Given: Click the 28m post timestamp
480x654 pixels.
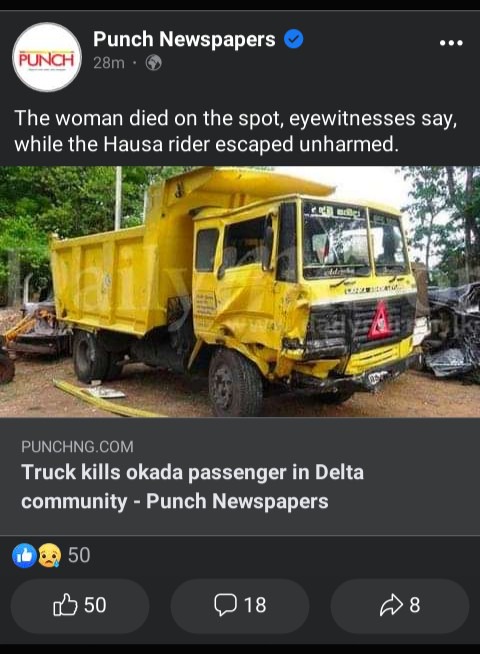Looking at the screenshot, I should (x=108, y=63).
